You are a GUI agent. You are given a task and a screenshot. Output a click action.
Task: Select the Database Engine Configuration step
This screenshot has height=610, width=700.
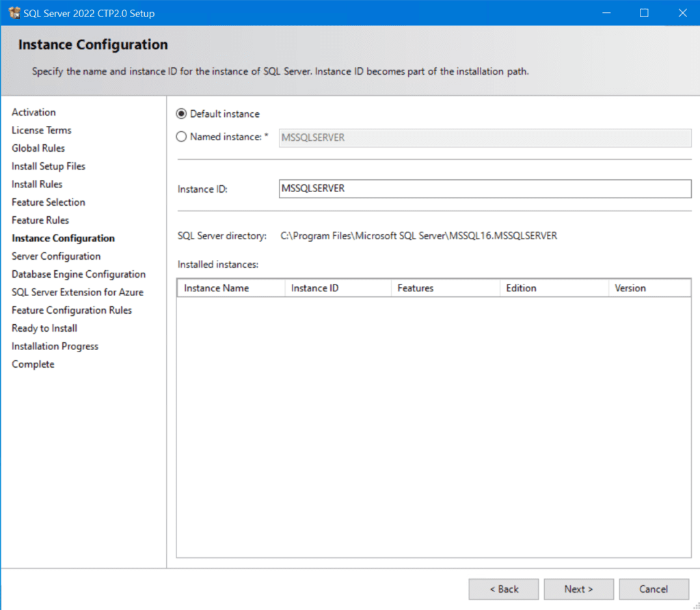point(79,274)
